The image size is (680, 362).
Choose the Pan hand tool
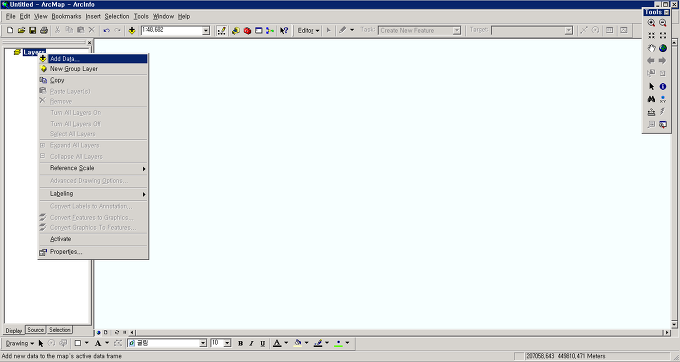(x=651, y=48)
